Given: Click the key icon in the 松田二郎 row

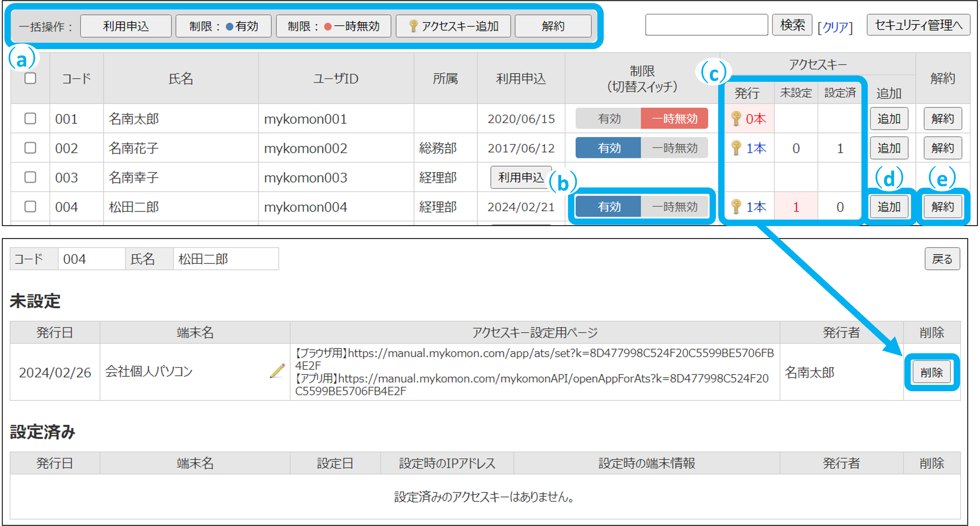Looking at the screenshot, I should [x=736, y=207].
